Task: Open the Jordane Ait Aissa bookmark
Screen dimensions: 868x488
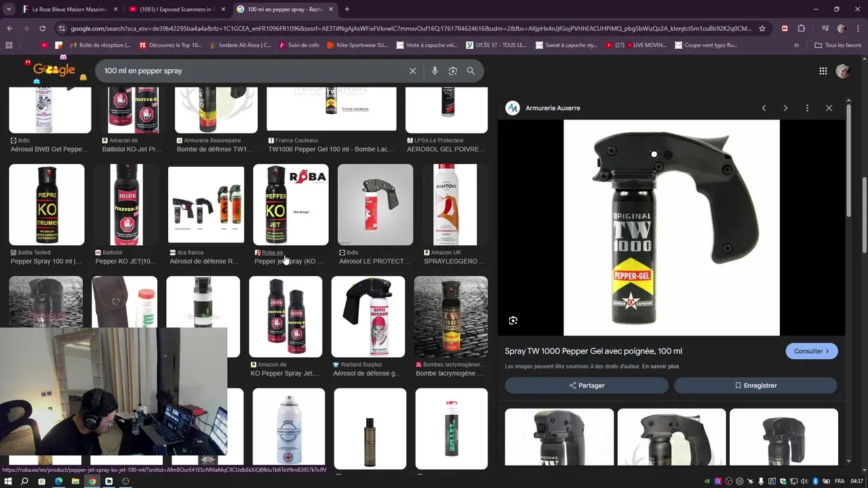Action: [239, 45]
